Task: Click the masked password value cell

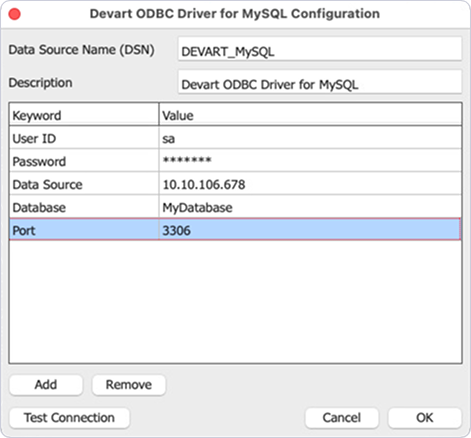Action: 310,161
